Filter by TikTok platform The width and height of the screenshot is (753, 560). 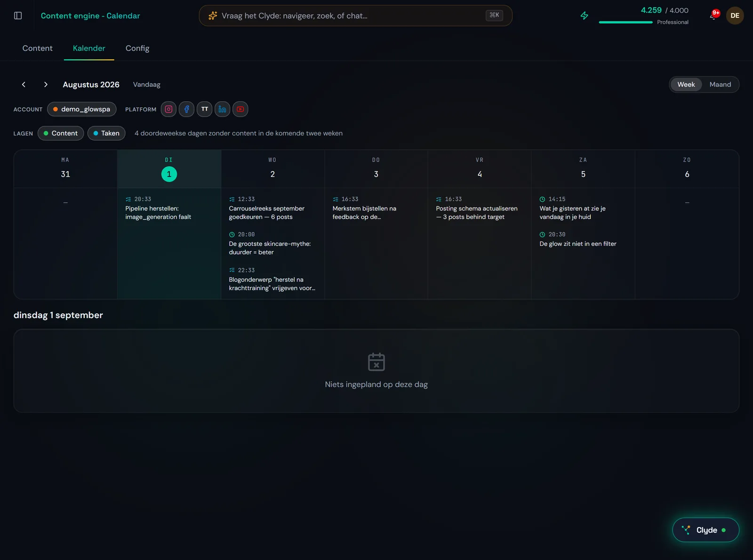[x=204, y=109]
